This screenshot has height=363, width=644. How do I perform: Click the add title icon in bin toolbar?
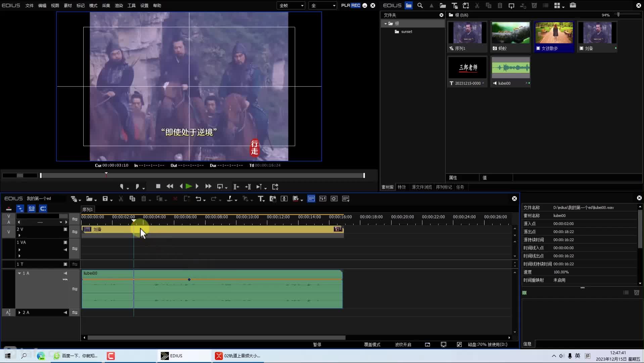(x=454, y=5)
